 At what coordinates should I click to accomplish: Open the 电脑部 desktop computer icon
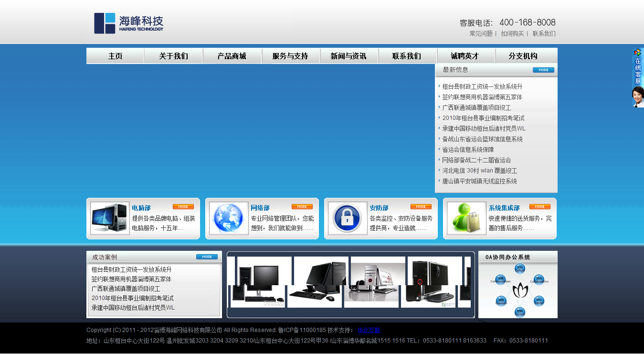tap(110, 218)
